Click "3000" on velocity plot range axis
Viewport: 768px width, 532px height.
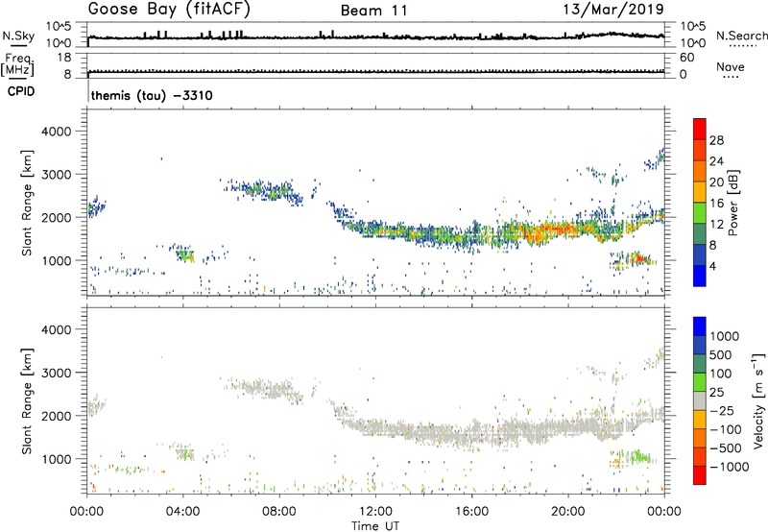point(56,373)
